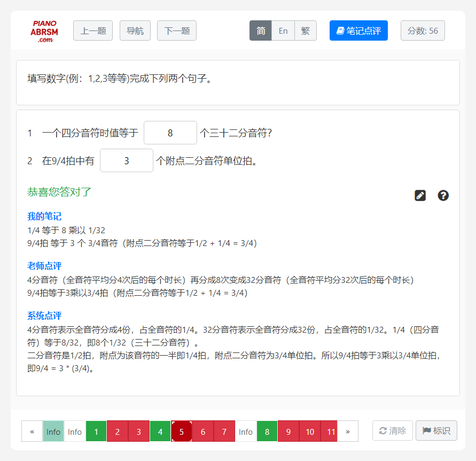Screen dimensions: 476x461
Task: Open 导航 navigation menu
Action: (x=135, y=30)
